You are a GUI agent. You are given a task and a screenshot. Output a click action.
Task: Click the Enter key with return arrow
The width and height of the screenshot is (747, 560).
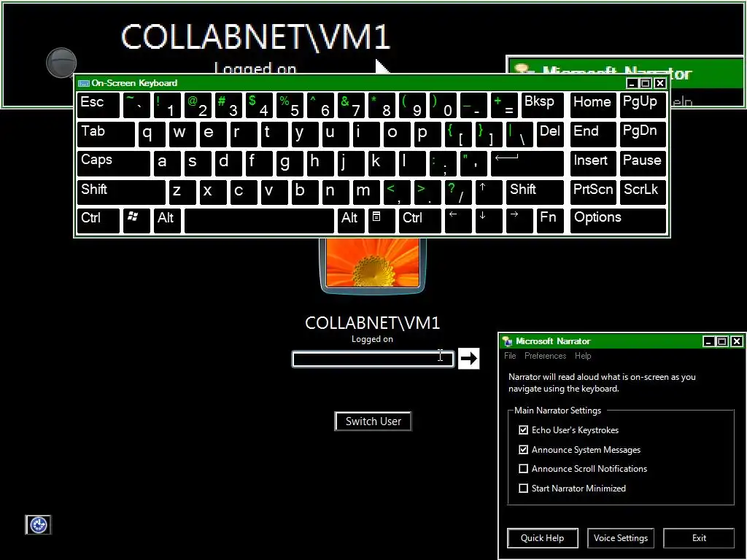pos(527,163)
